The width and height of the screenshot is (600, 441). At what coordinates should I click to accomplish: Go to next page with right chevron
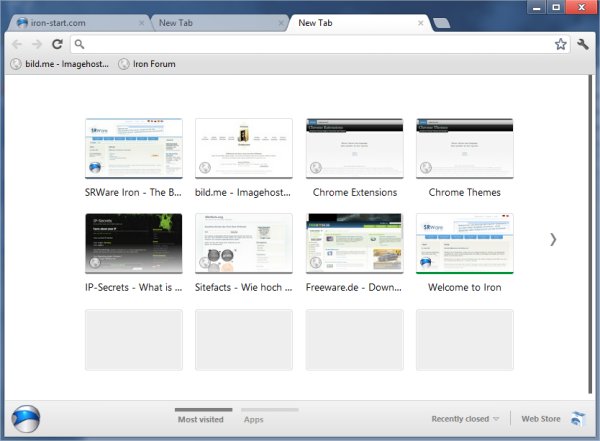[553, 240]
